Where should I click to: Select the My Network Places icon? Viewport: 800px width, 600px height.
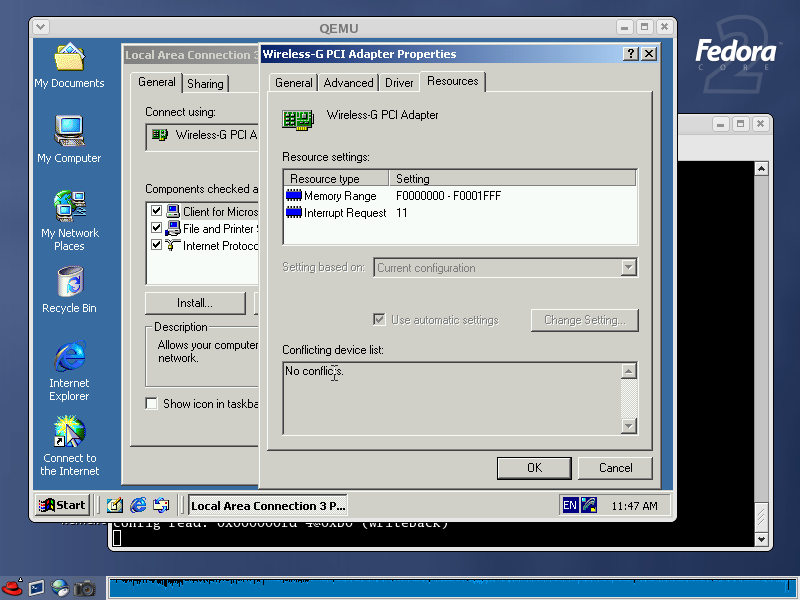69,220
